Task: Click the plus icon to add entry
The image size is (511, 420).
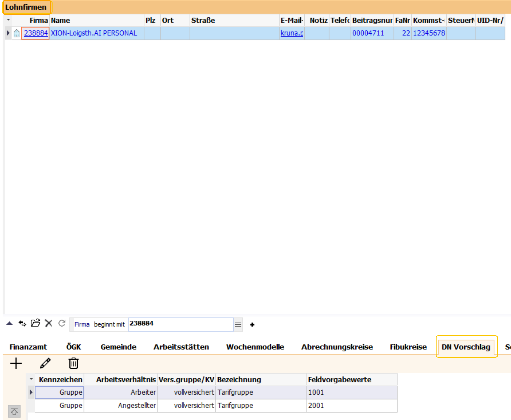Action: pos(16,363)
